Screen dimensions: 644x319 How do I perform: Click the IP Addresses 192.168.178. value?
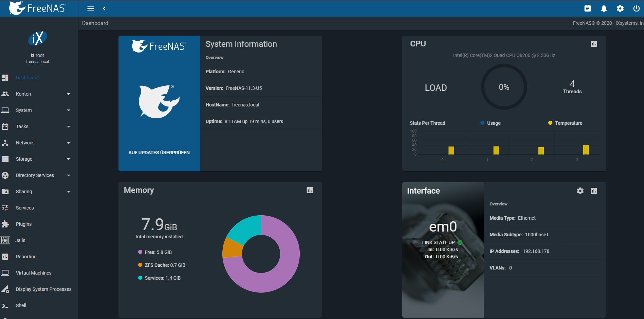pyautogui.click(x=537, y=251)
